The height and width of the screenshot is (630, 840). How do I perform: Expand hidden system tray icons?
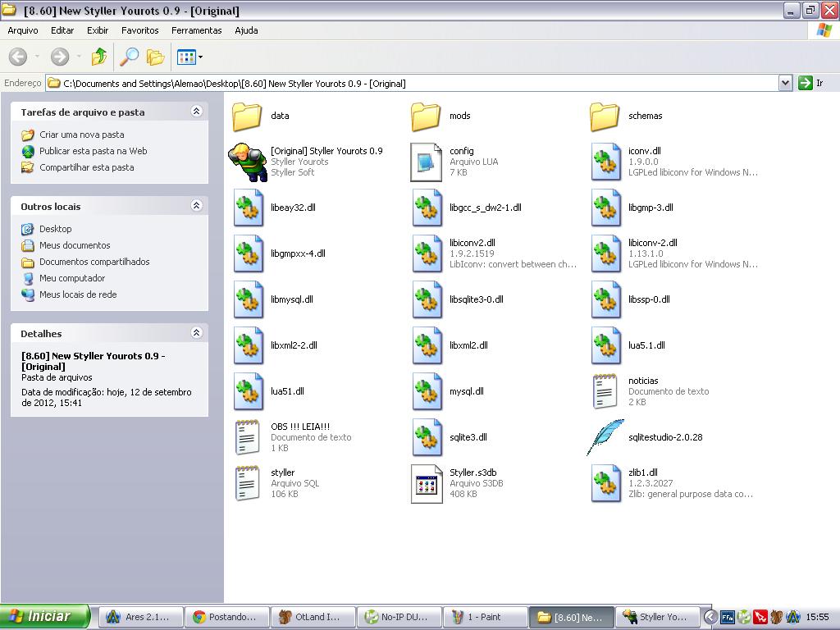click(710, 617)
